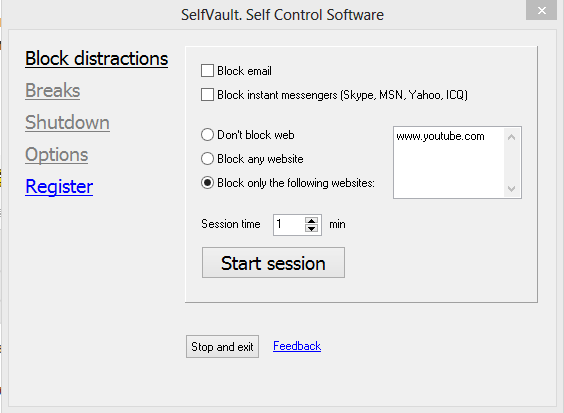The width and height of the screenshot is (564, 413).
Task: Go to the Shutdown section
Action: pos(67,122)
